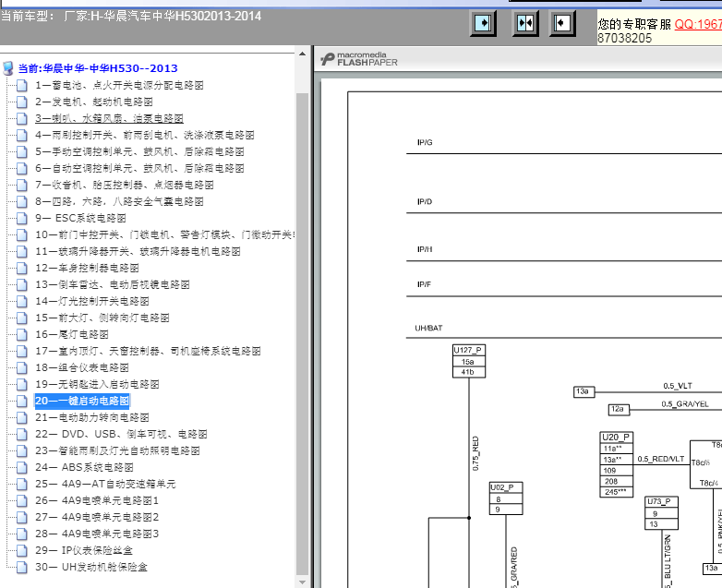
Task: Click the U20_P connector box in diagram
Action: point(617,464)
